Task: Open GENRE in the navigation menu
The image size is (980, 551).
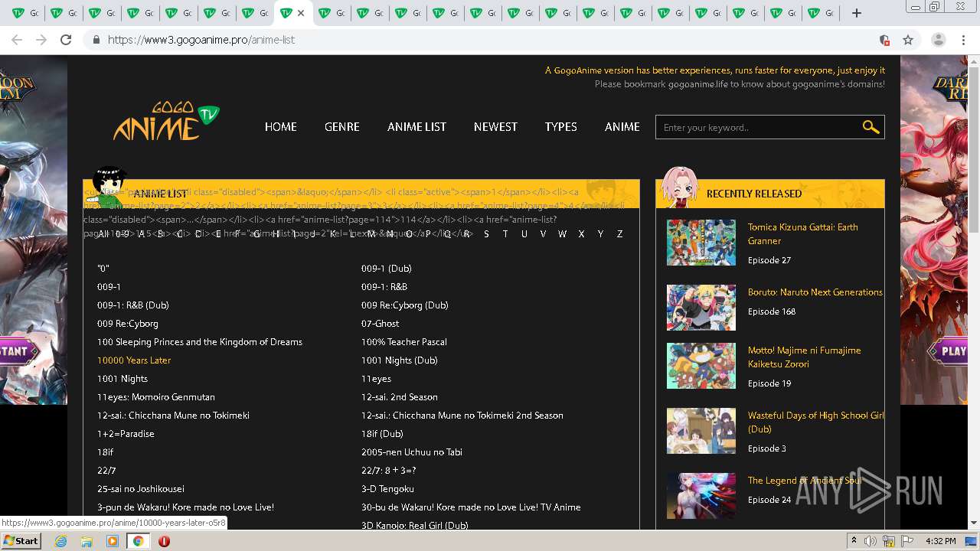Action: point(342,127)
